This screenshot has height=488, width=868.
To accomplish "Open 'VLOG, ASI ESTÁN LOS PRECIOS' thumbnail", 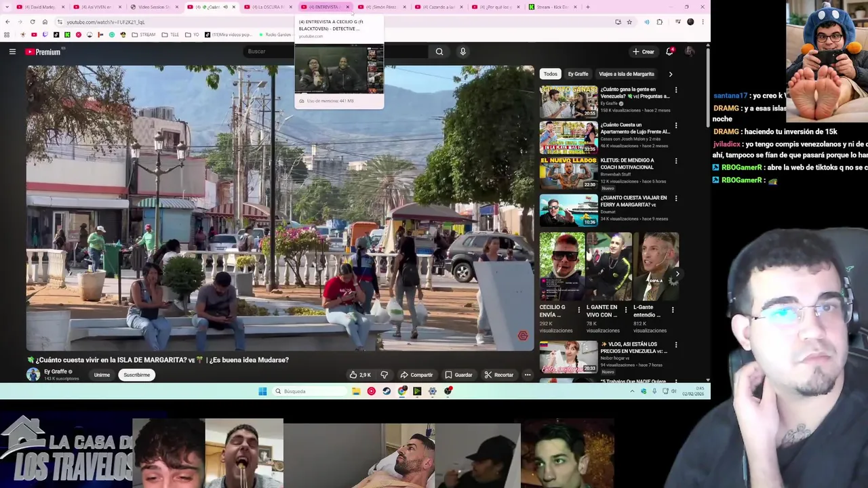I will click(568, 357).
